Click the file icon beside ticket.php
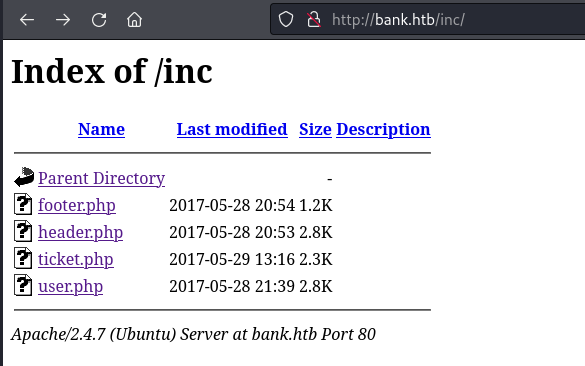Image resolution: width=585 pixels, height=366 pixels. tap(23, 258)
